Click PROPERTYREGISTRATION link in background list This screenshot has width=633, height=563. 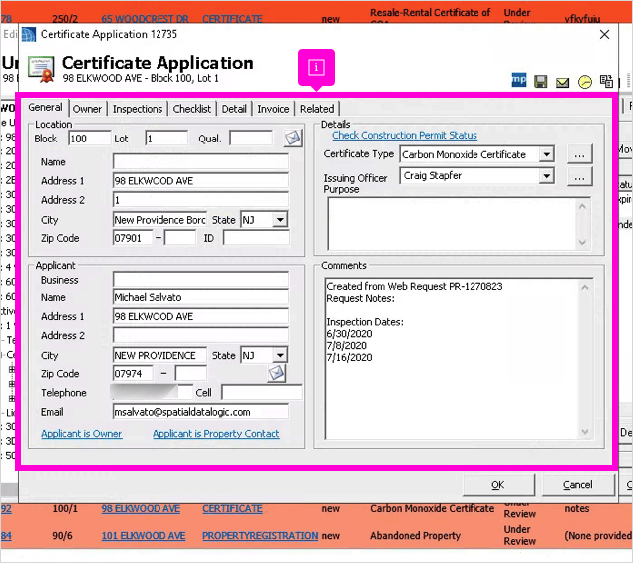pyautogui.click(x=260, y=536)
